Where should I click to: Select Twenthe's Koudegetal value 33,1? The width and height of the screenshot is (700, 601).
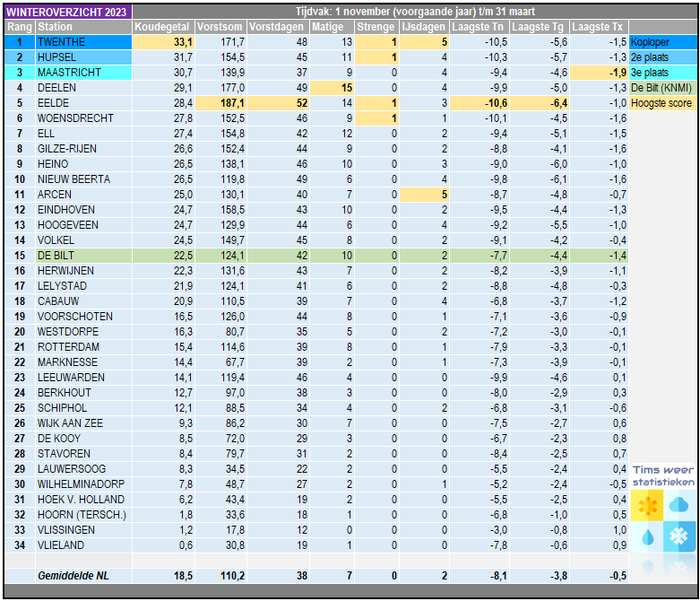pyautogui.click(x=163, y=42)
